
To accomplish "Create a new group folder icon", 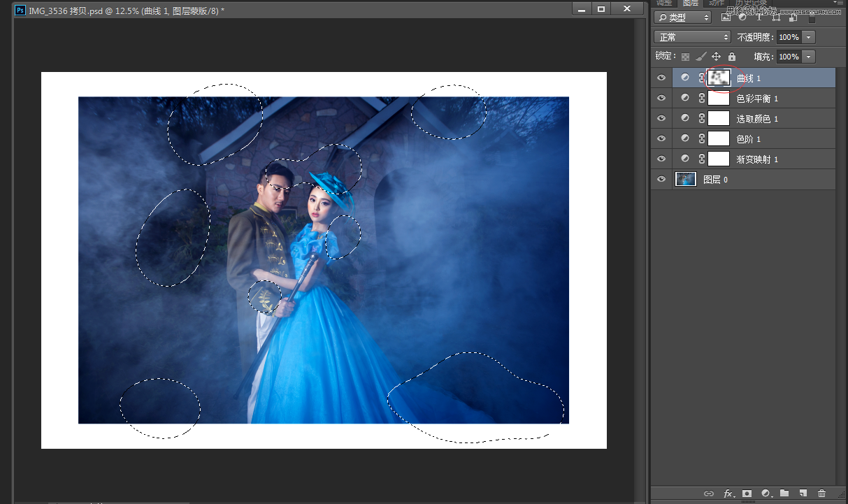I will pos(784,494).
